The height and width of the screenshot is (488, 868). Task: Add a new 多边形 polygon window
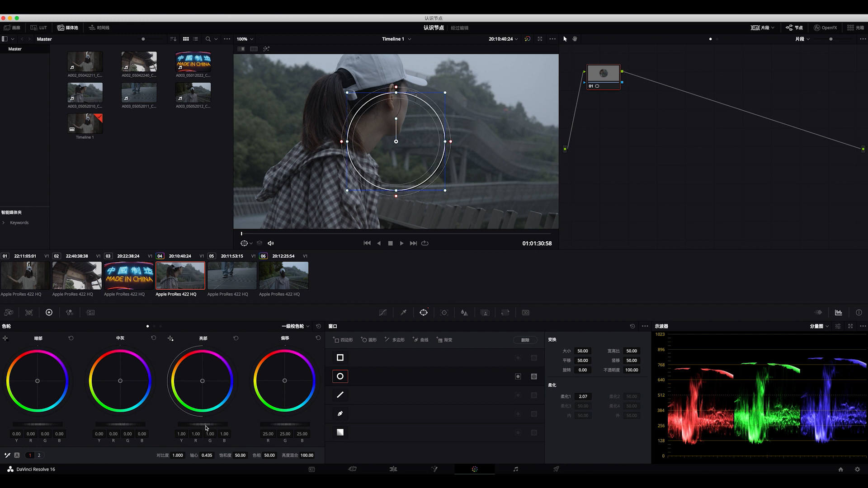click(395, 340)
